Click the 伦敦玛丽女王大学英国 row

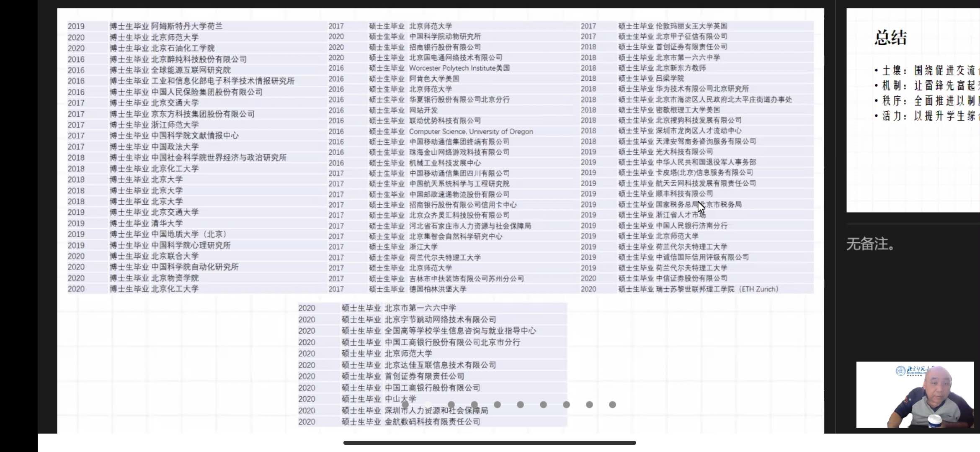[x=691, y=26]
